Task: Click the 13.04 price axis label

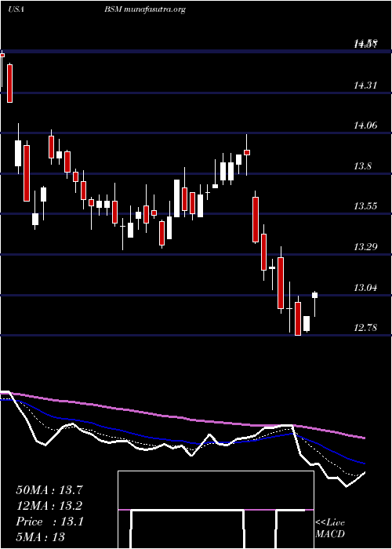Action: 365,288
